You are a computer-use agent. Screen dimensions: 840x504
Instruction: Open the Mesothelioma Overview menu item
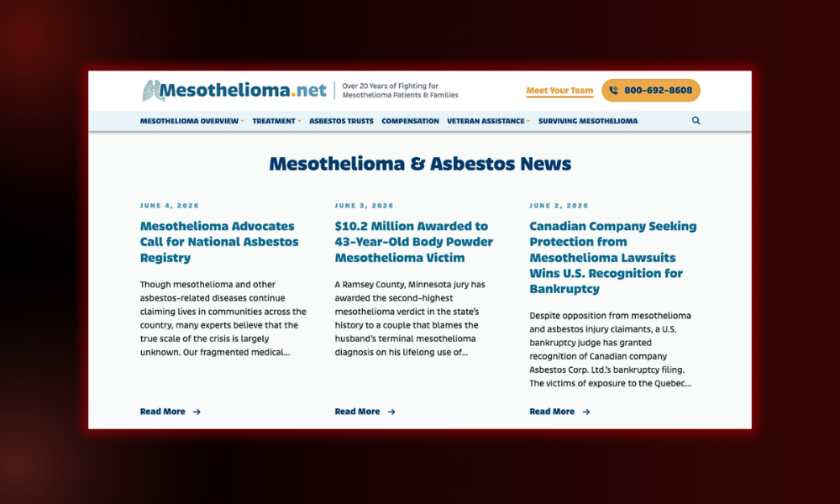pyautogui.click(x=189, y=121)
